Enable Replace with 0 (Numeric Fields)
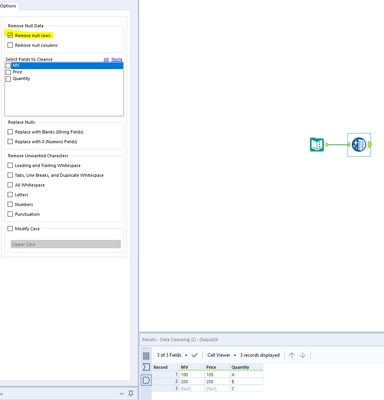This screenshot has width=384, height=400. (x=10, y=142)
